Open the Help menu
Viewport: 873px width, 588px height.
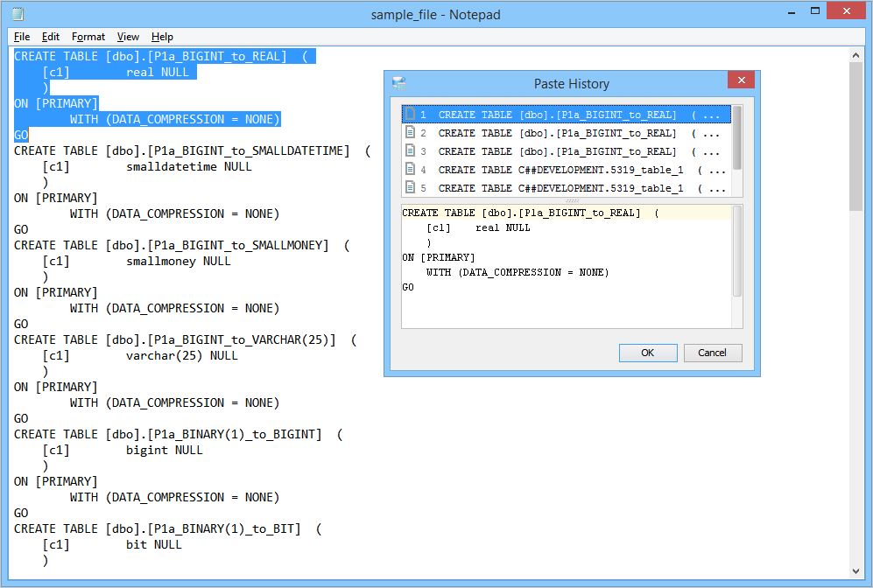coord(162,37)
